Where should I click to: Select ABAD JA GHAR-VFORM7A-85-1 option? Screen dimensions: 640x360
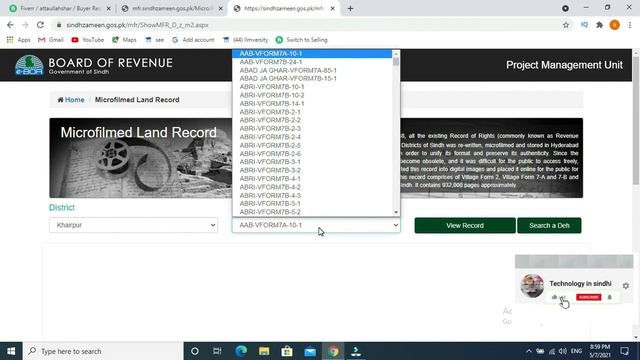[x=312, y=70]
